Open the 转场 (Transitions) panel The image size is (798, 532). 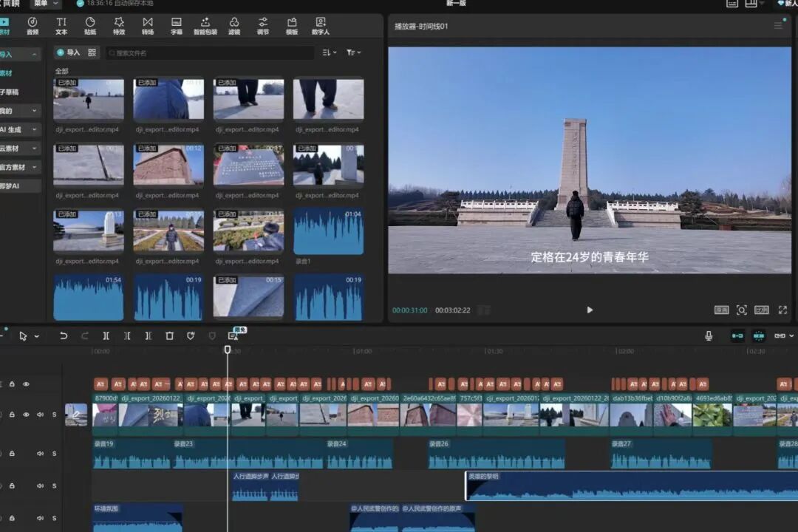coord(148,26)
